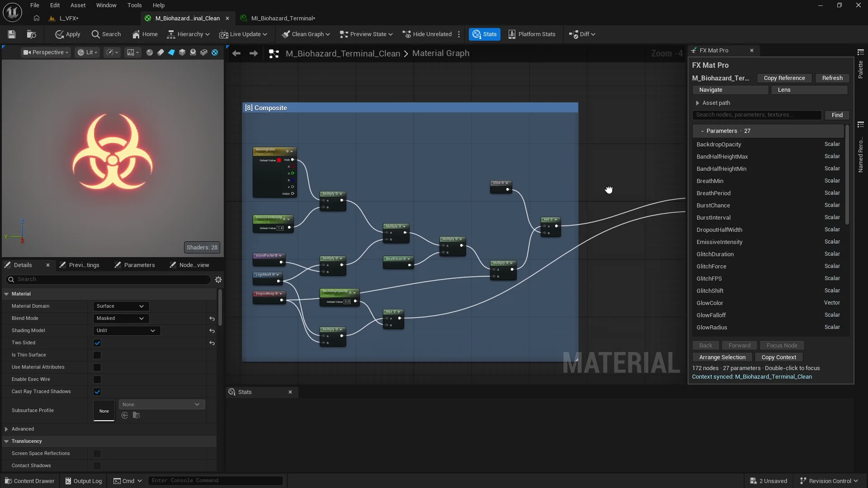
Task: Browse to asset in Content Browser
Action: tap(32, 34)
